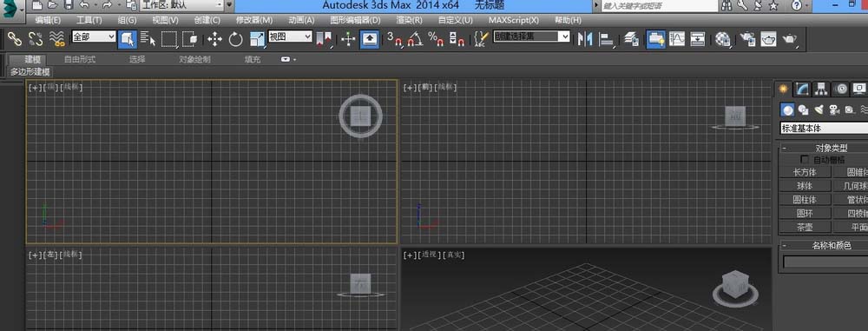Toggle the Angle Snap button
868x331 pixels.
415,39
